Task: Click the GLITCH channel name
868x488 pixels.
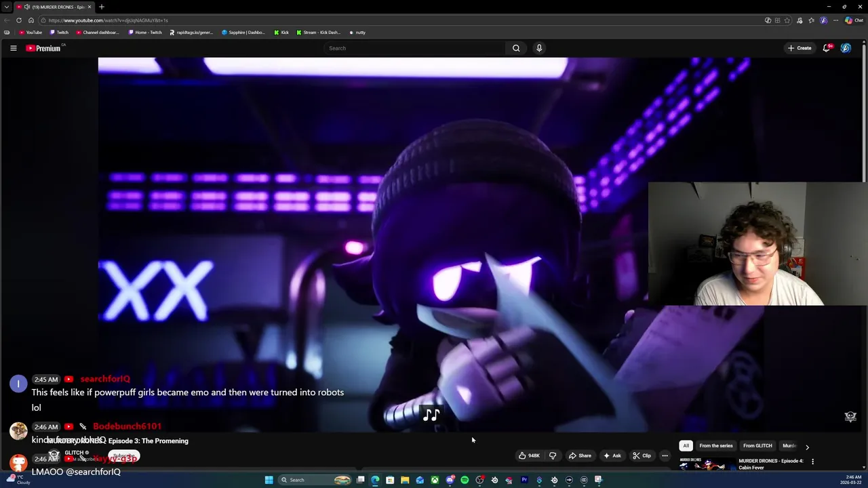Action: [74, 453]
